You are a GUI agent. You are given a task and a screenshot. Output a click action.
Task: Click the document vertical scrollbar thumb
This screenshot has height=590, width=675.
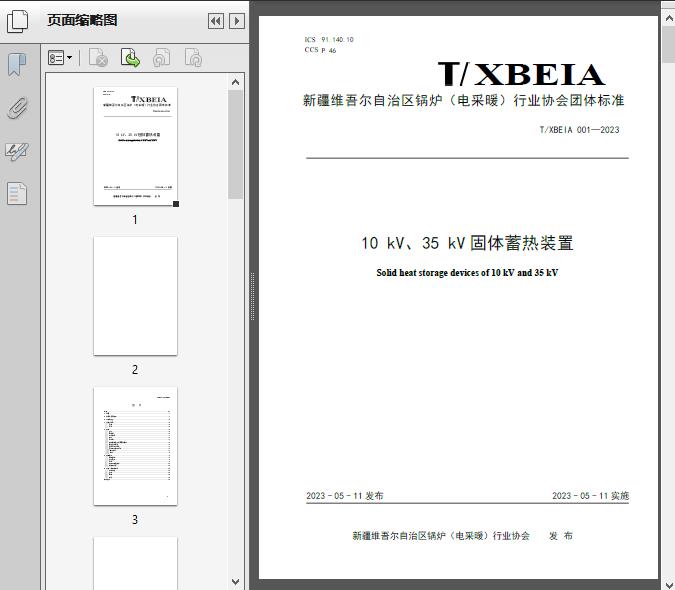(x=669, y=44)
